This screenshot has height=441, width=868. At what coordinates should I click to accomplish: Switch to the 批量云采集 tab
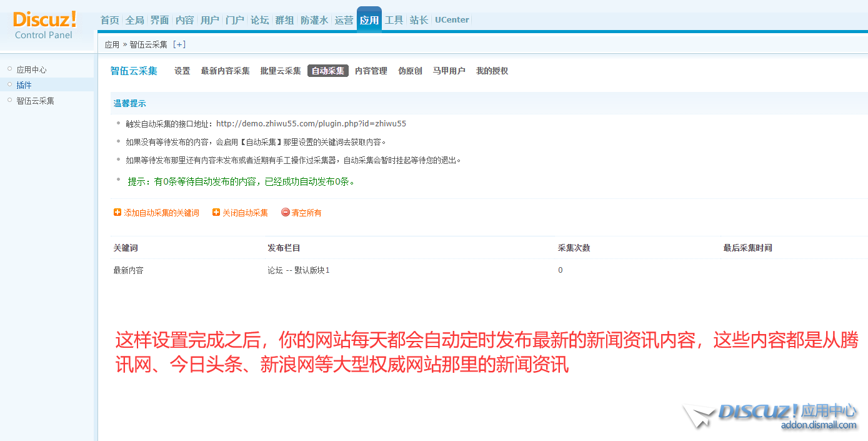[281, 71]
